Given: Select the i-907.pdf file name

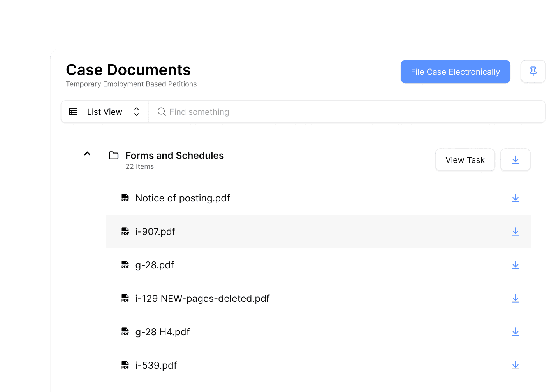Looking at the screenshot, I should coord(155,232).
